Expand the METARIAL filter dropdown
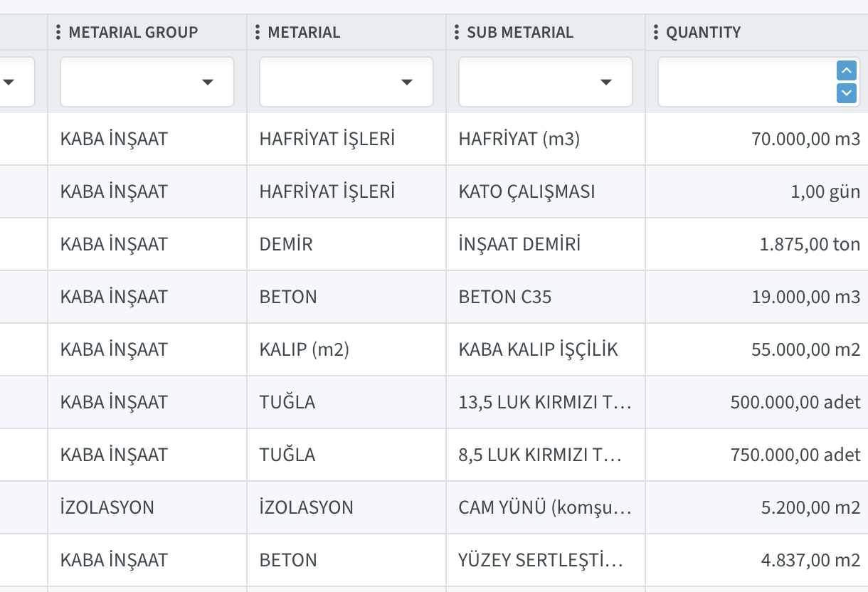This screenshot has height=592, width=868. click(x=346, y=82)
